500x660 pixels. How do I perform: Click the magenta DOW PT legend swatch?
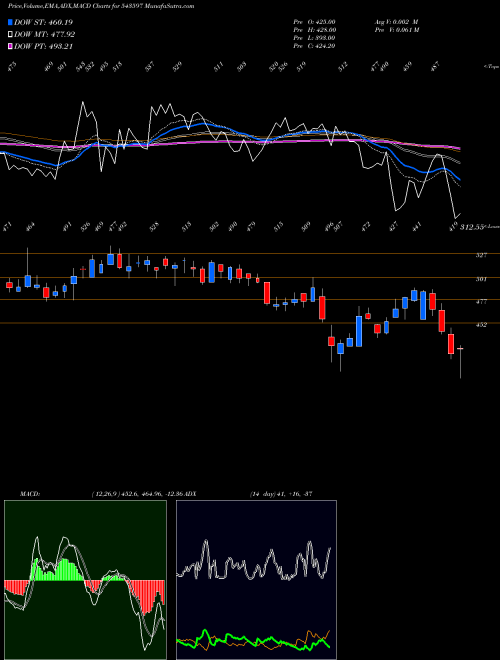point(10,46)
